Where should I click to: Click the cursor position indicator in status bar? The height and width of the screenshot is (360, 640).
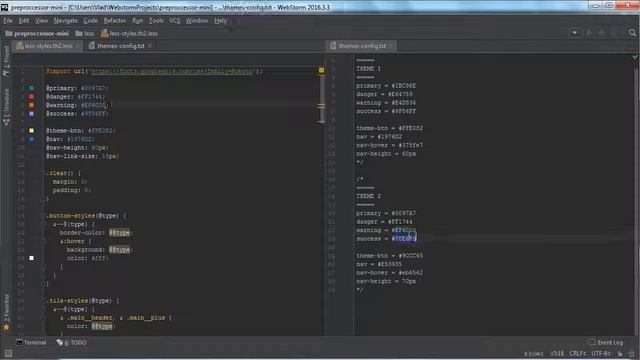tap(557, 353)
